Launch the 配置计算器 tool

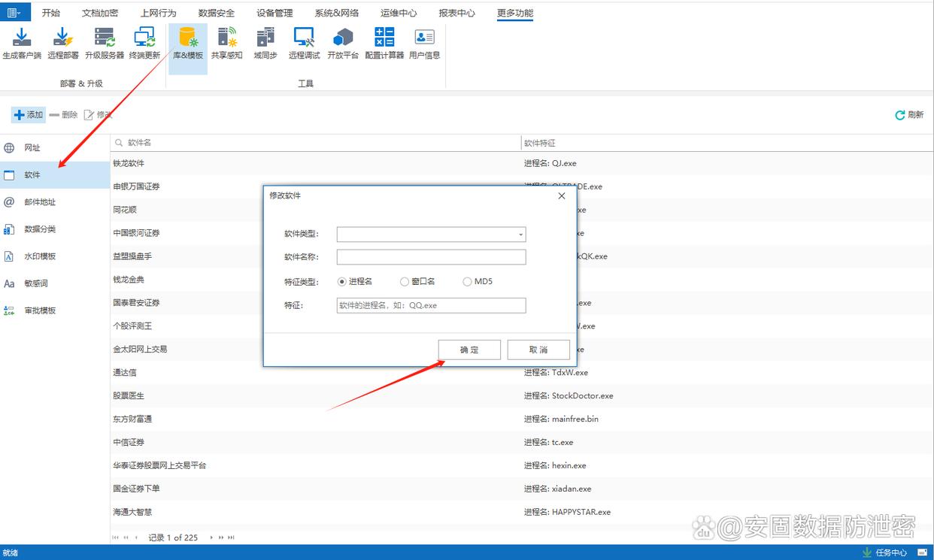tap(384, 43)
